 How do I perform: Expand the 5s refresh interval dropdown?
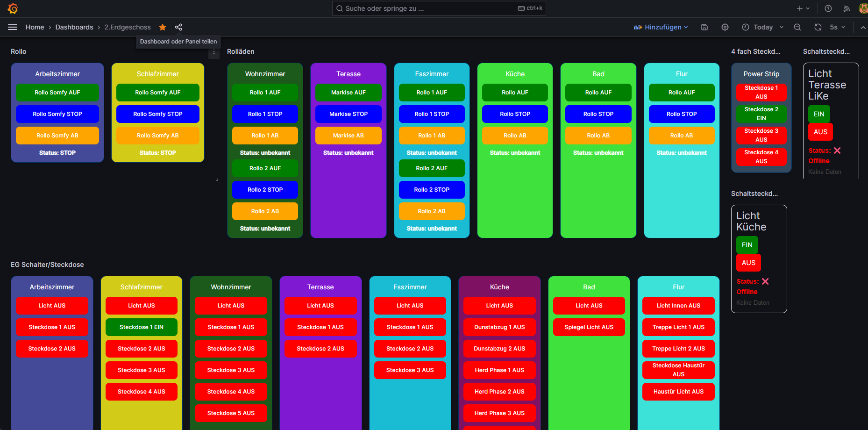pos(838,27)
